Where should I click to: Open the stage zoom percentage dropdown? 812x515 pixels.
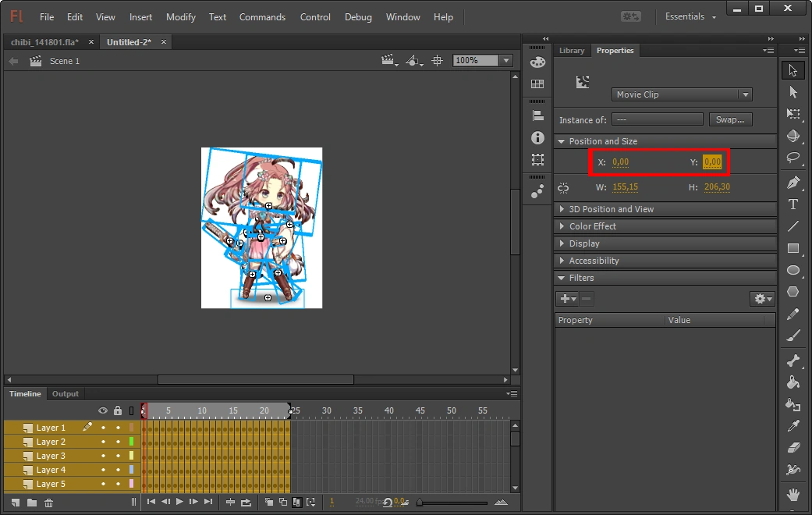[x=506, y=60]
